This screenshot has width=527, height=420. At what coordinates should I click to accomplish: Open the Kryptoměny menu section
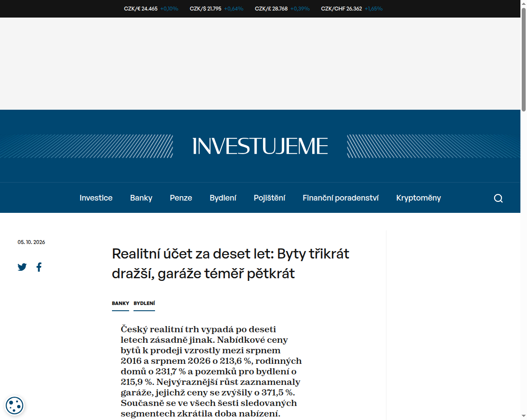pos(419,198)
